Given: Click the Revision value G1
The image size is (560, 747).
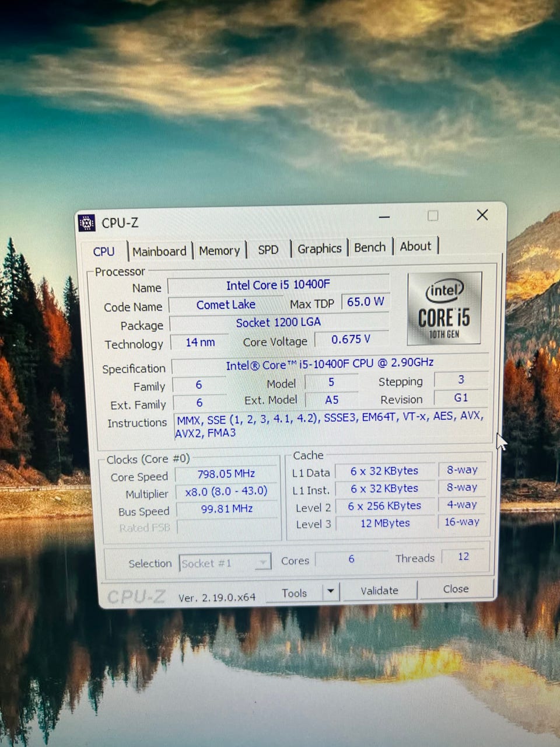Looking at the screenshot, I should 461,397.
